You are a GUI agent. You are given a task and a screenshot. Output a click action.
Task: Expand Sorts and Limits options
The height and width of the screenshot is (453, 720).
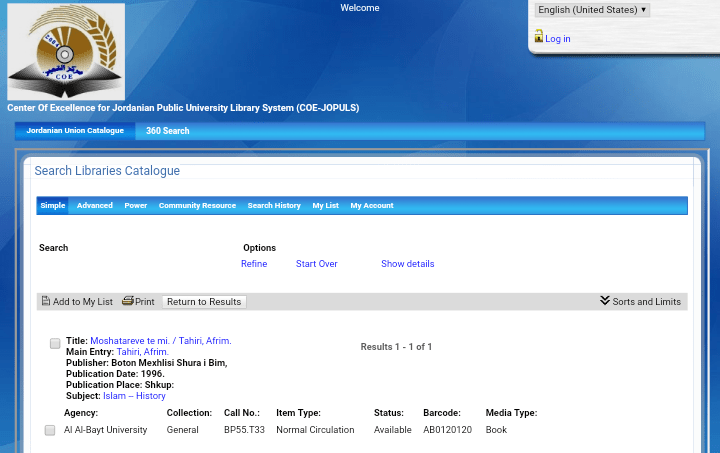(646, 301)
